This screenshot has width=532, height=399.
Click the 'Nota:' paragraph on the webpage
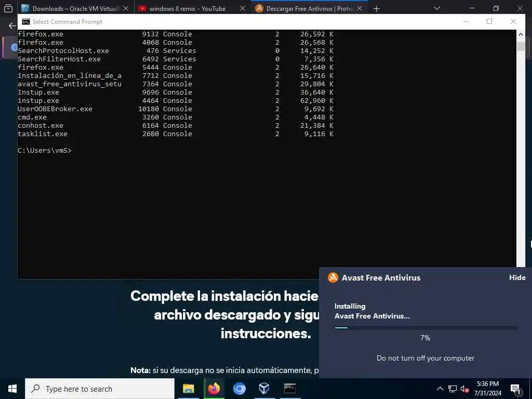224,370
